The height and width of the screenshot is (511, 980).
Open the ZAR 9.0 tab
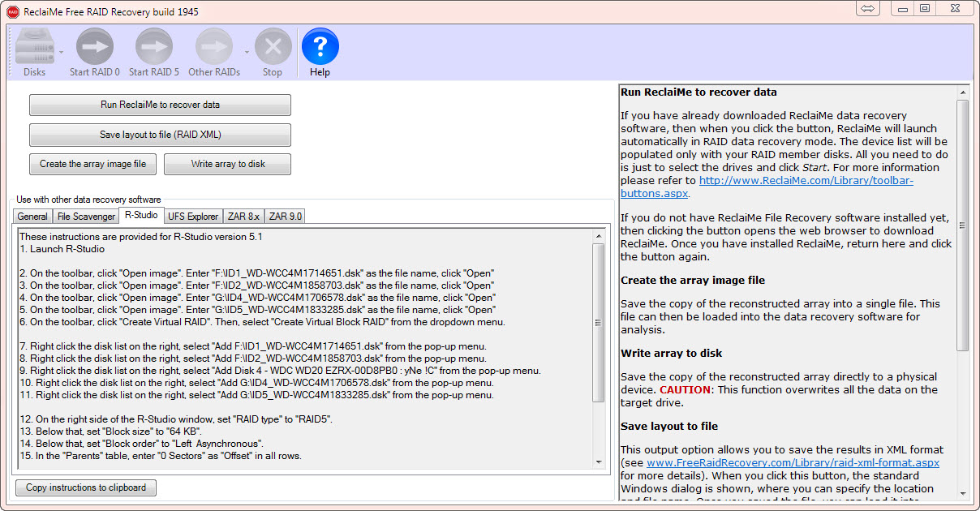285,217
